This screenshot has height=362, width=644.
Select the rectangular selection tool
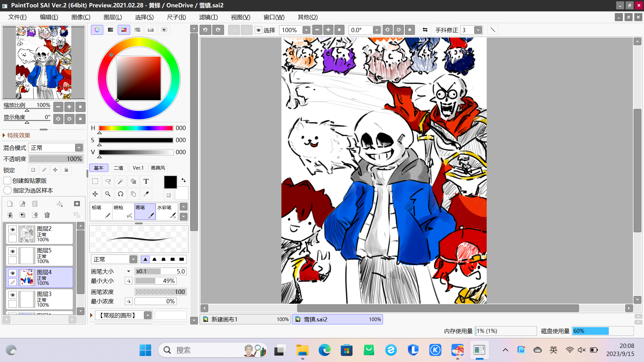95,181
